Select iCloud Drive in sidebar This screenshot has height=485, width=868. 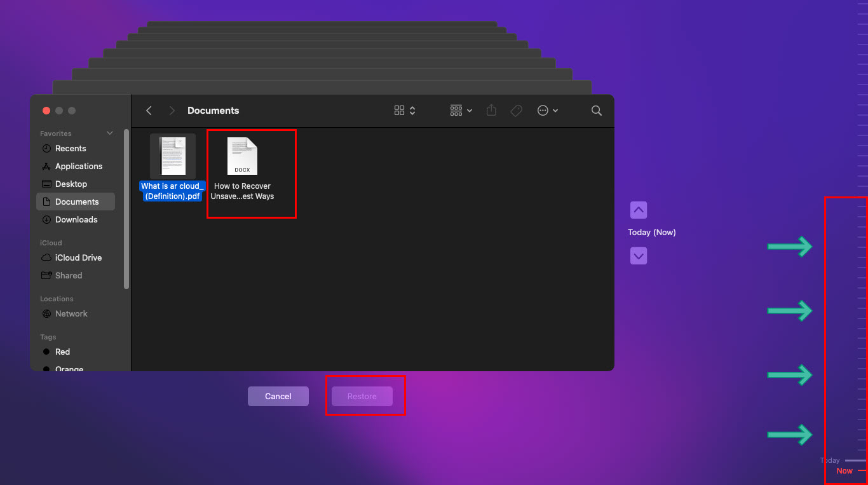pos(78,257)
